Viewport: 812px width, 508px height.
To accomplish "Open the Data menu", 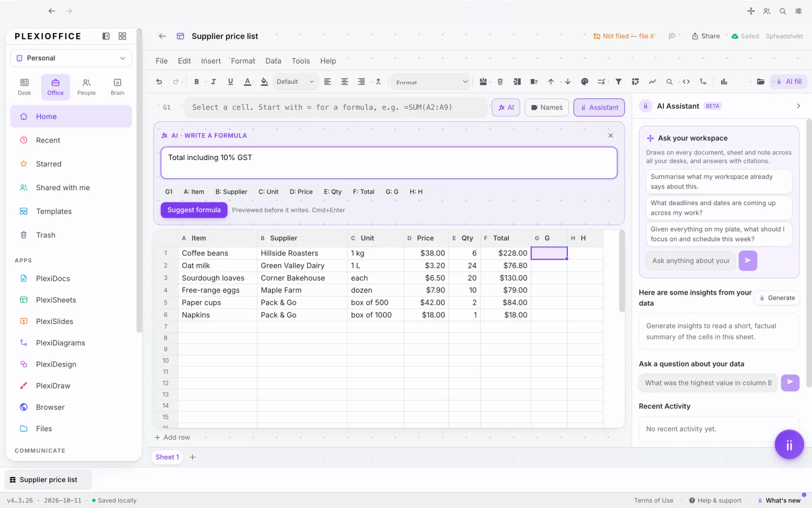I will coord(273,61).
